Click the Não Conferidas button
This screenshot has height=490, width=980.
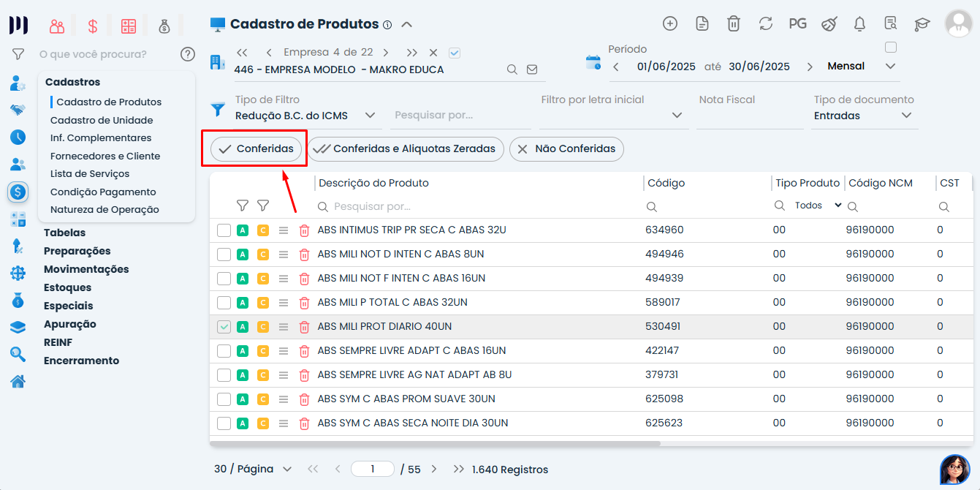coord(566,149)
